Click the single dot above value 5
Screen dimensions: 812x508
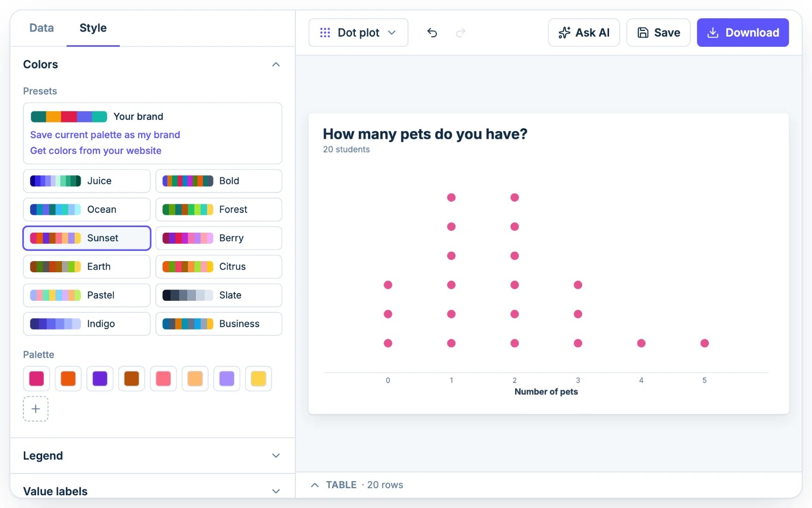coord(704,343)
